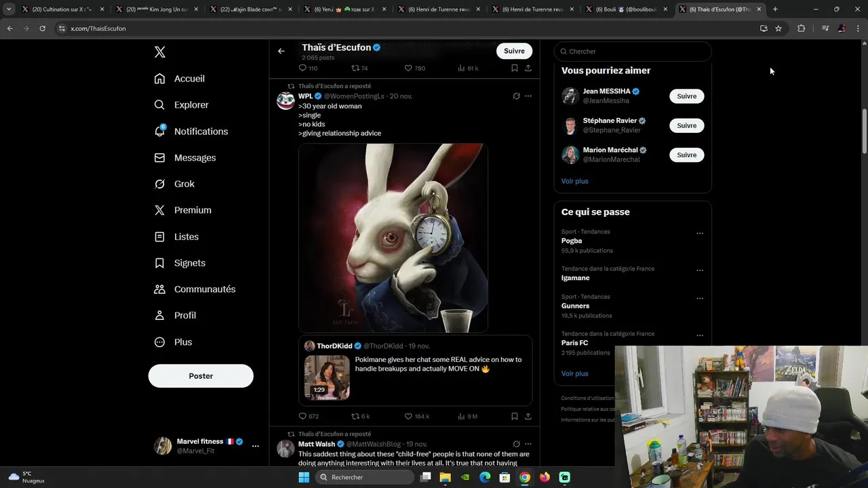Image resolution: width=868 pixels, height=488 pixels.
Task: Open Listes in the sidebar
Action: coord(176,237)
